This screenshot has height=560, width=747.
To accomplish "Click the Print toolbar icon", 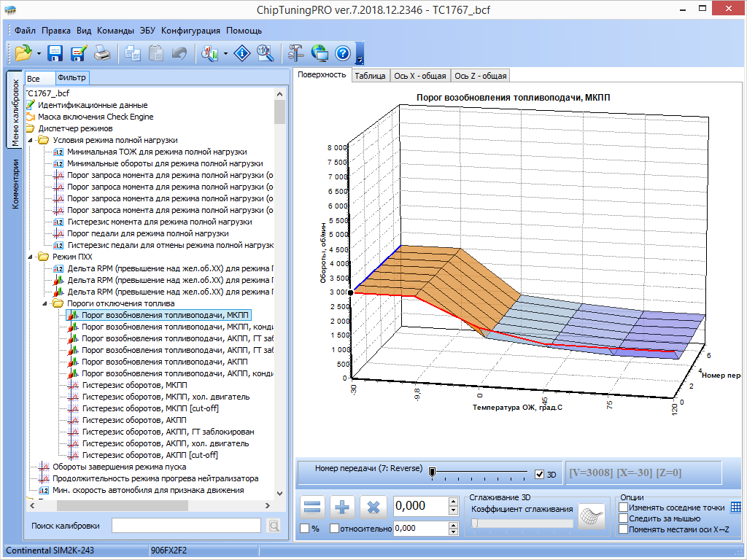I will 102,52.
